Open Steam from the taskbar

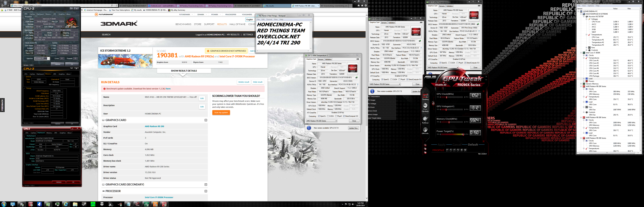pyautogui.click(x=84, y=204)
